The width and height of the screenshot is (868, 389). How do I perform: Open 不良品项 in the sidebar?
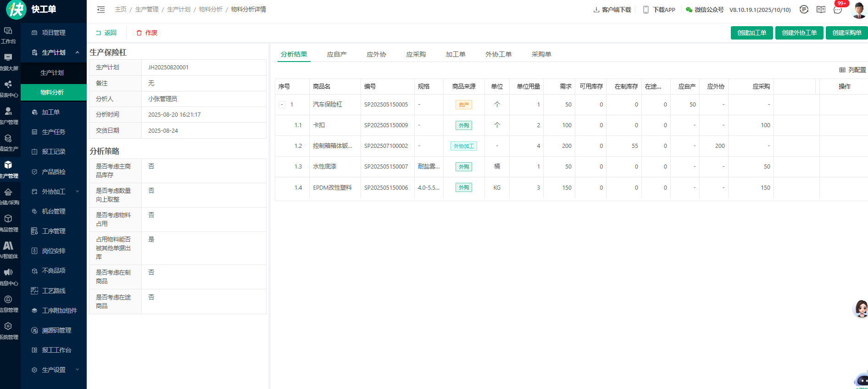click(x=54, y=271)
